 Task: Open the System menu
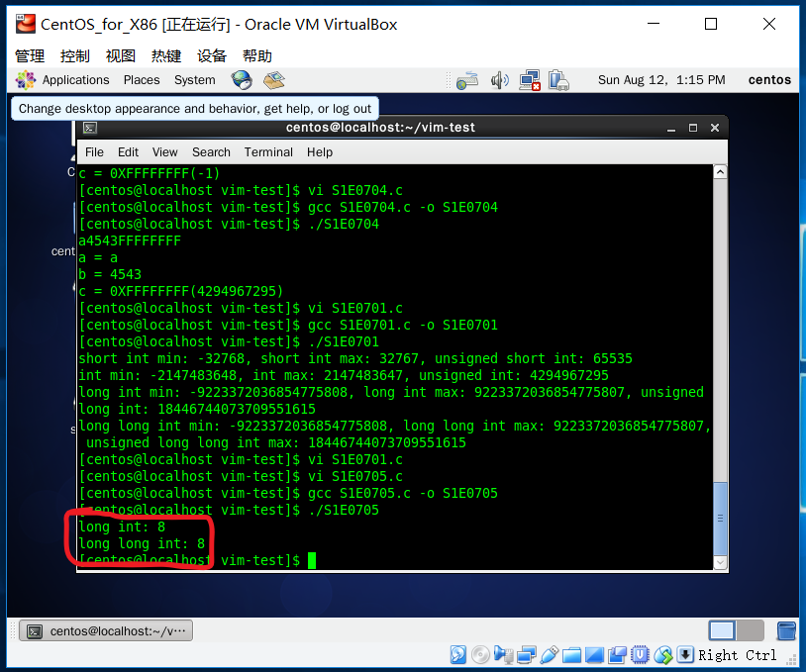point(194,80)
